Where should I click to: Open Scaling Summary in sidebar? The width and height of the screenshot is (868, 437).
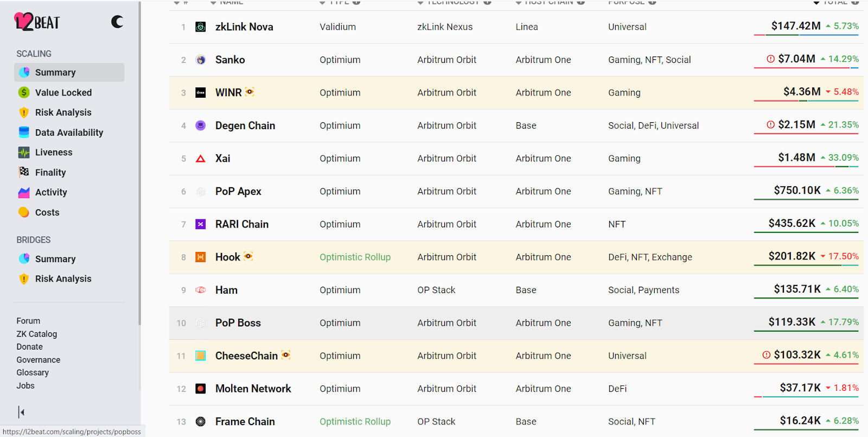[69, 72]
